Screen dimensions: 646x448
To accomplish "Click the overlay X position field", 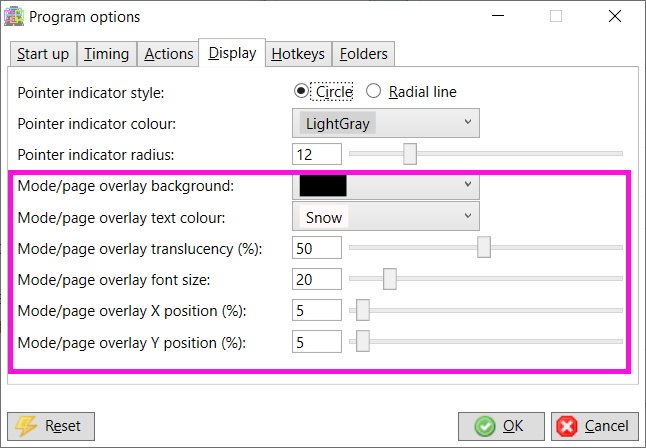I will (317, 310).
